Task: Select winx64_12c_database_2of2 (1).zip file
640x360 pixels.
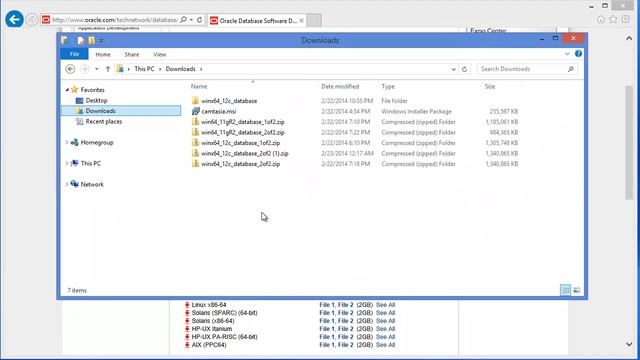Action: pos(245,153)
